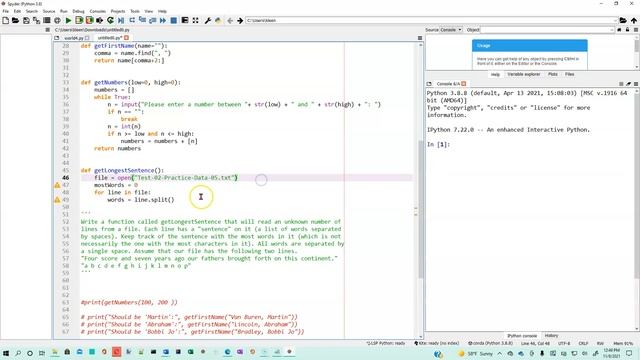The height and width of the screenshot is (360, 640).
Task: Switch to the History tab
Action: pyautogui.click(x=551, y=336)
